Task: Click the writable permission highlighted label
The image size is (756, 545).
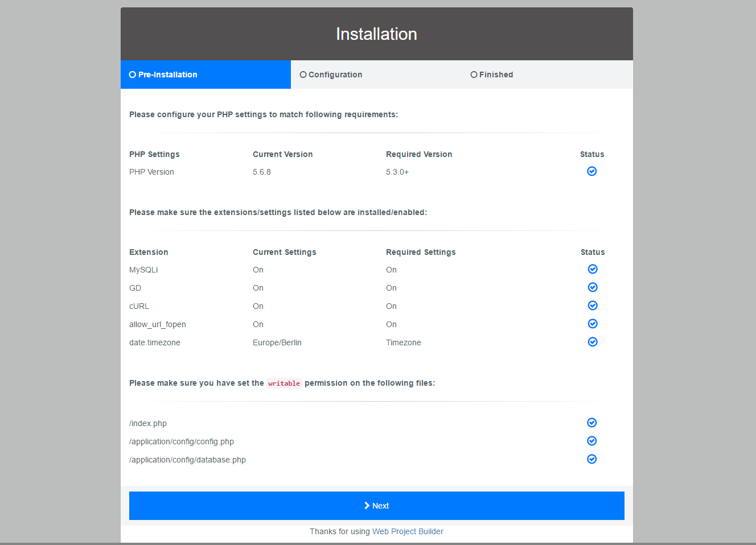Action: coord(283,383)
